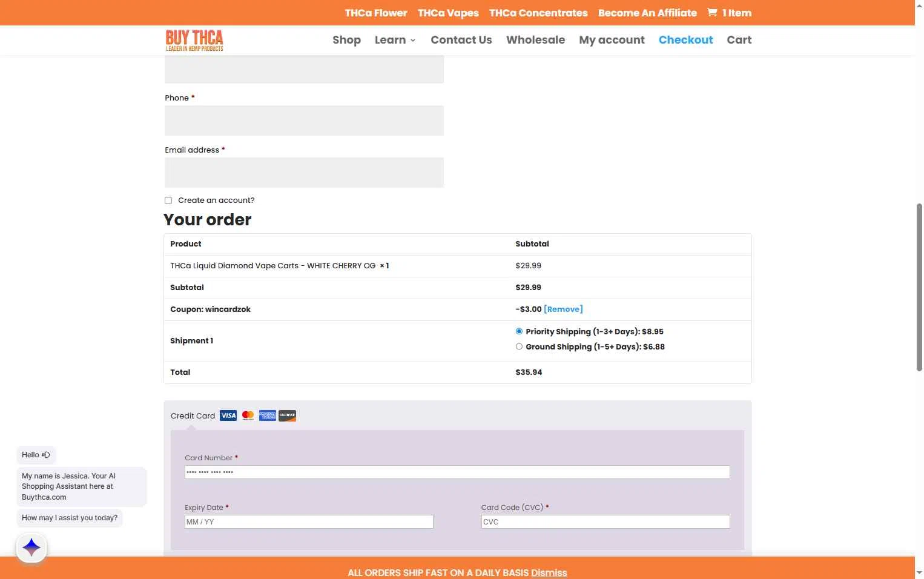Open Become An Affiliate link
Viewport: 924px width, 579px height.
click(x=647, y=13)
